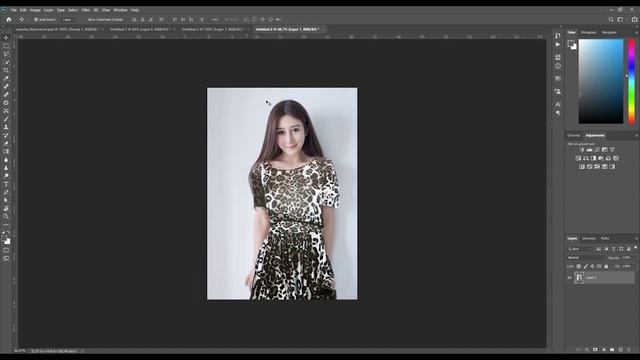The height and width of the screenshot is (360, 640).
Task: Add a Levels adjustment
Action: (x=589, y=150)
